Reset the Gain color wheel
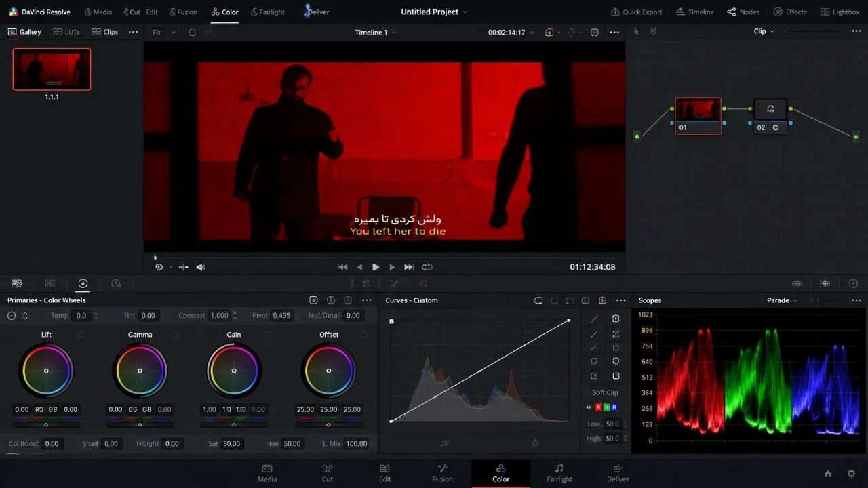 point(269,335)
